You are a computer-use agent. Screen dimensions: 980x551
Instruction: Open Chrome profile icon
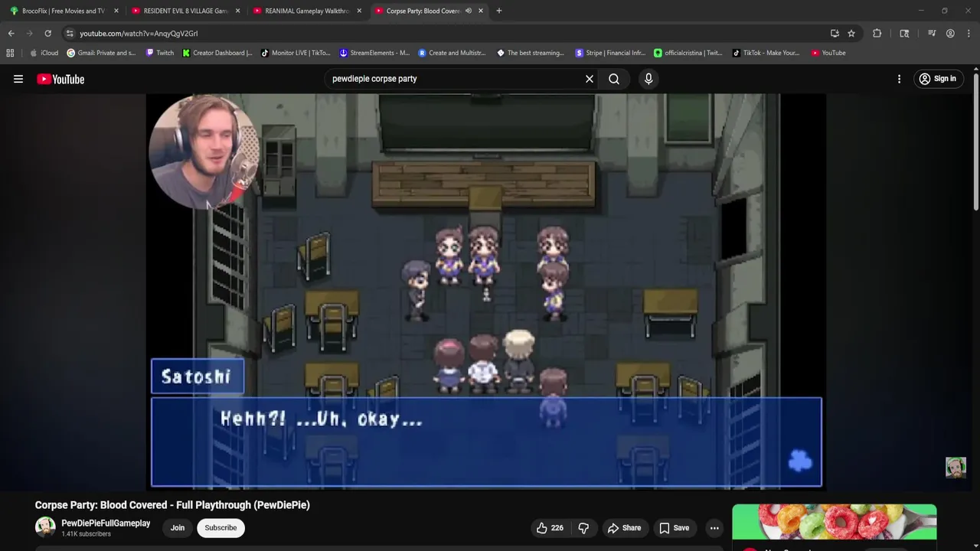[950, 34]
